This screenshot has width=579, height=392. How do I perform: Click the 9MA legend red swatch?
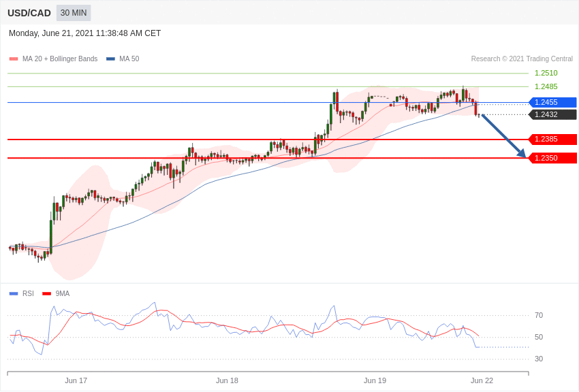pyautogui.click(x=47, y=293)
